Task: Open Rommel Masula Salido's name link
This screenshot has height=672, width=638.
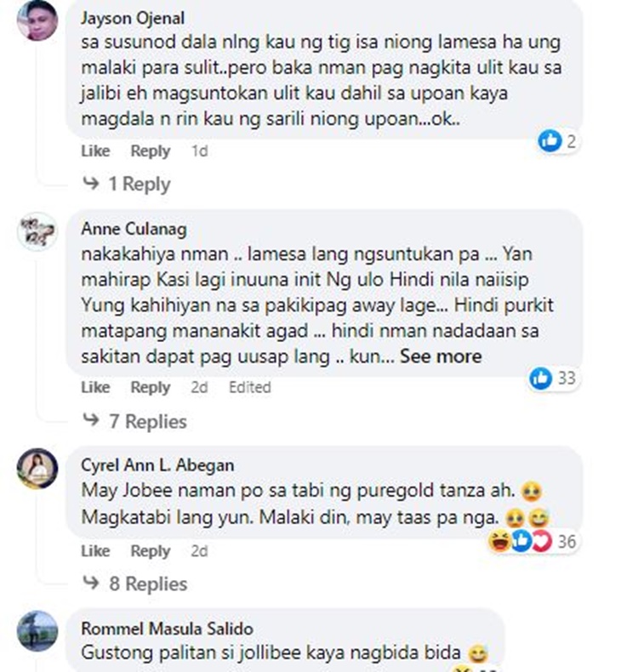Action: click(x=167, y=629)
